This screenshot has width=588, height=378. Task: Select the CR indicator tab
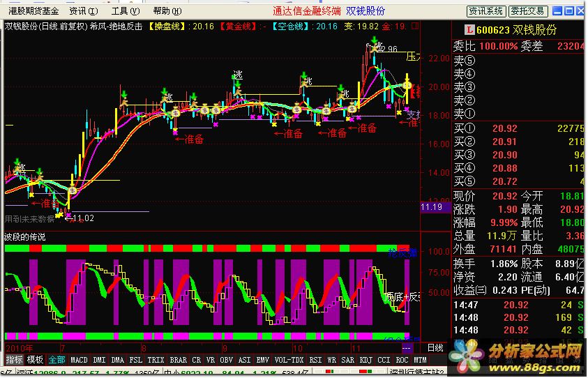coord(197,360)
